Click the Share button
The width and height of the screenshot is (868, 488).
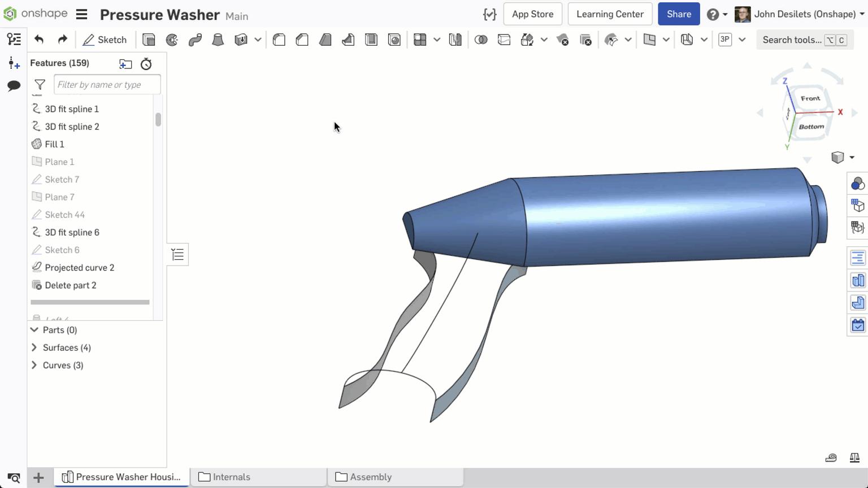click(679, 14)
